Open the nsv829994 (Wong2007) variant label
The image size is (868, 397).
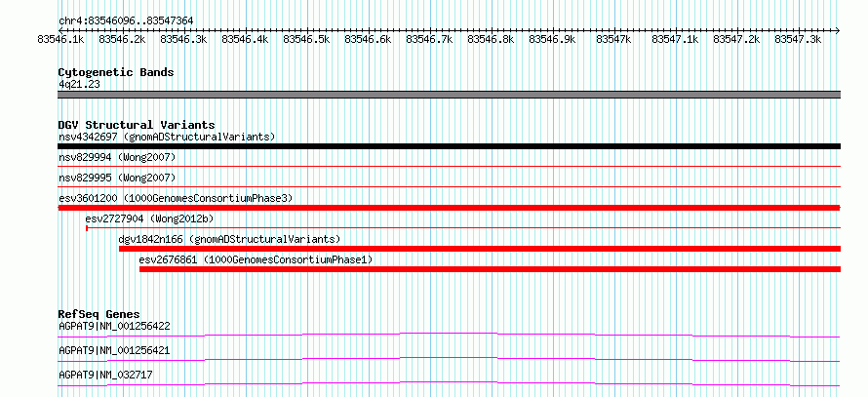pos(117,158)
